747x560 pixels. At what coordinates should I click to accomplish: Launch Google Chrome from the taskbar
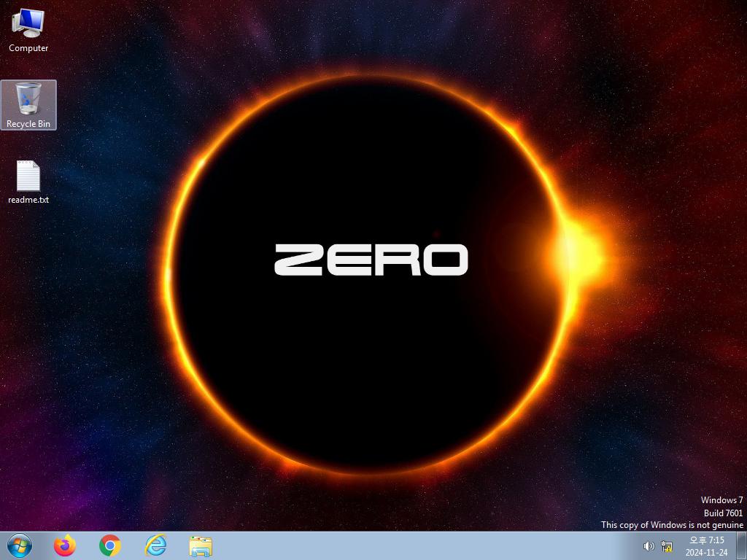click(109, 545)
